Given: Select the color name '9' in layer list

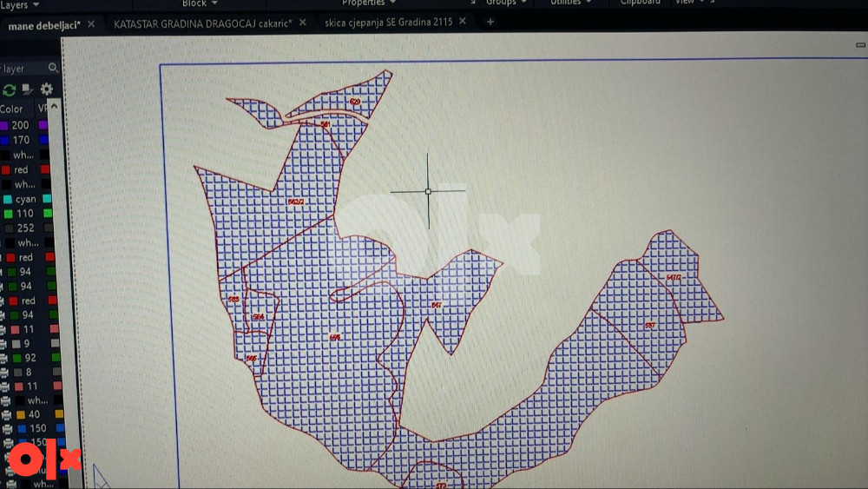Looking at the screenshot, I should click(27, 343).
